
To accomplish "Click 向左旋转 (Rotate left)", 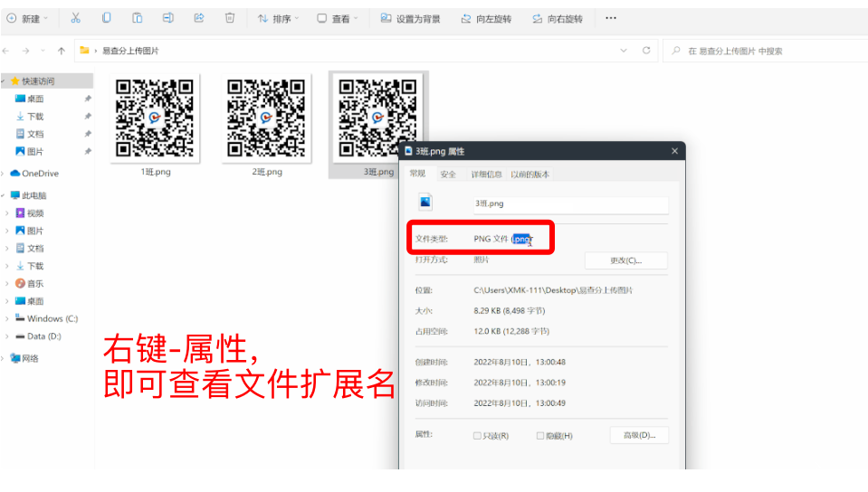I will [486, 19].
